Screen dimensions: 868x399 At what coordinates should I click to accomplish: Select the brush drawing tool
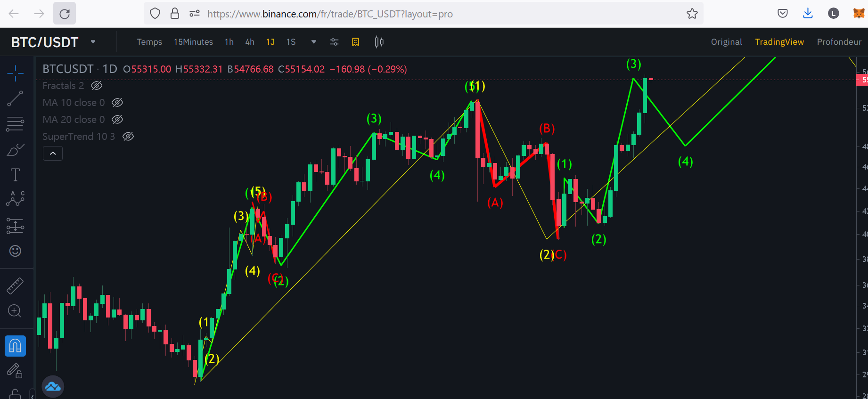[15, 150]
